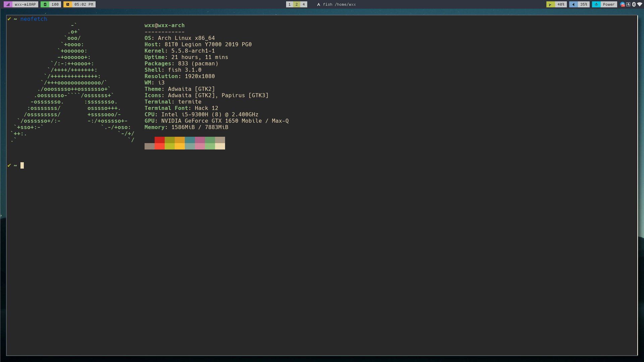Switch to workspace 4
The height and width of the screenshot is (362, 644).
[304, 4]
